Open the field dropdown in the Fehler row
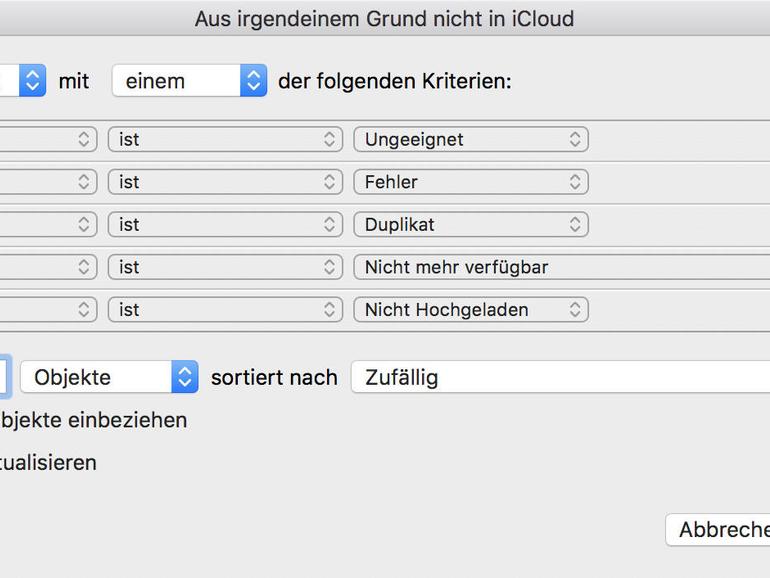 click(x=49, y=182)
